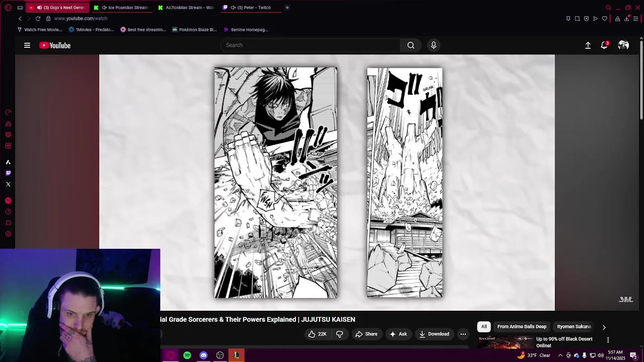
Task: View site security lock info
Action: [x=48, y=19]
